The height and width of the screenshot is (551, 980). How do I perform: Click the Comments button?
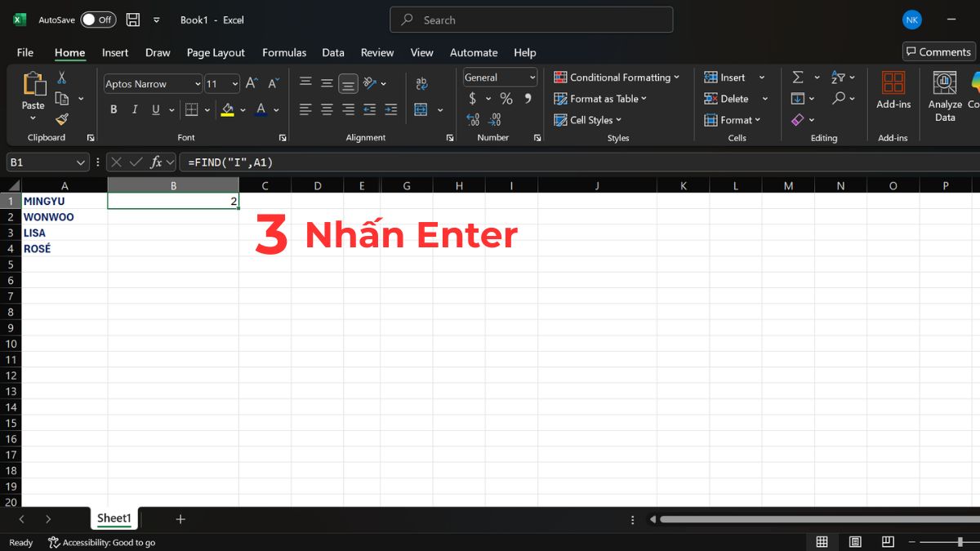coord(938,51)
